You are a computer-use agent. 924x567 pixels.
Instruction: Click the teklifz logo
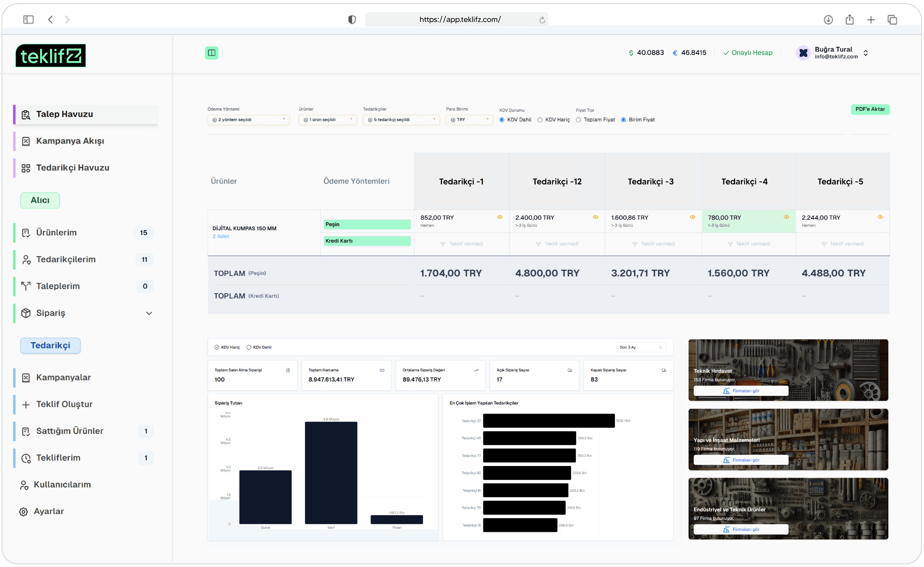[50, 55]
